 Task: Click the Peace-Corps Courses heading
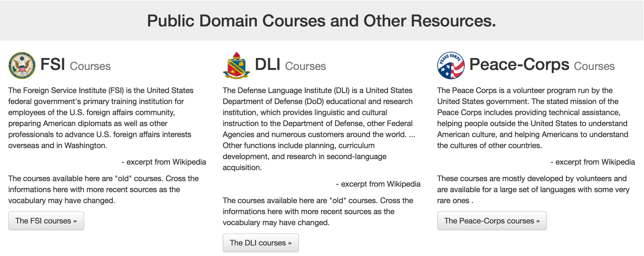[541, 65]
